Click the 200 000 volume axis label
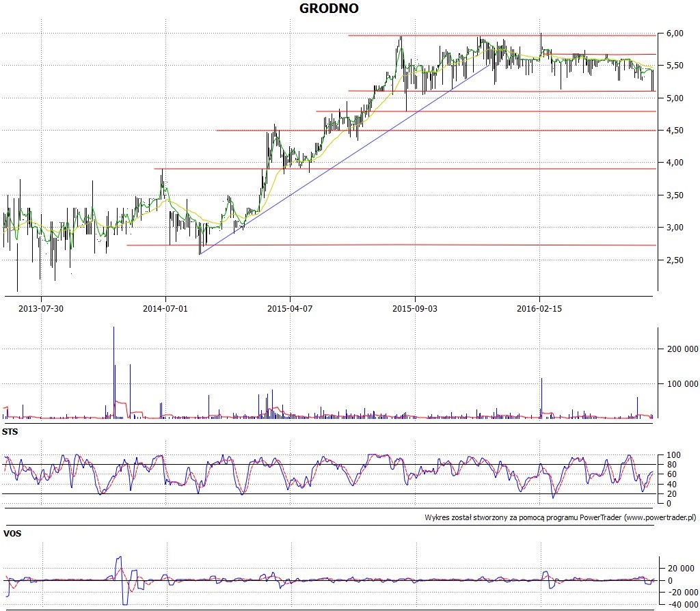The image size is (700, 611). pos(682,349)
